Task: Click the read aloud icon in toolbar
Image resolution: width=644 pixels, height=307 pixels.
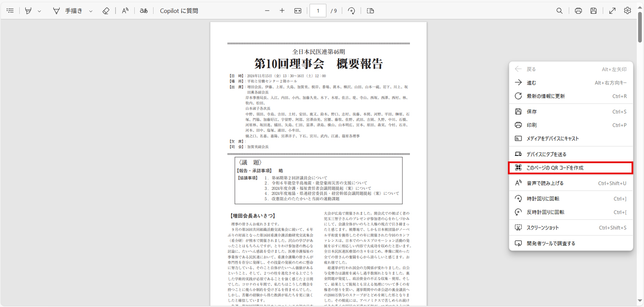Action: pos(125,11)
